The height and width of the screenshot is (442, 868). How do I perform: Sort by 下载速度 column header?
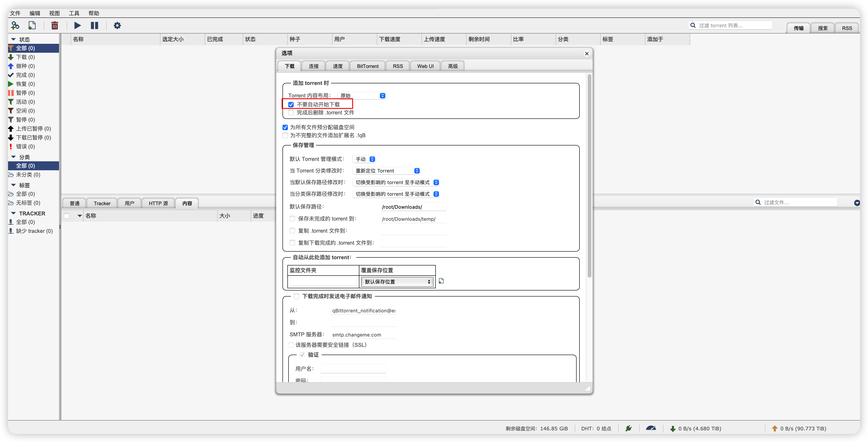399,39
